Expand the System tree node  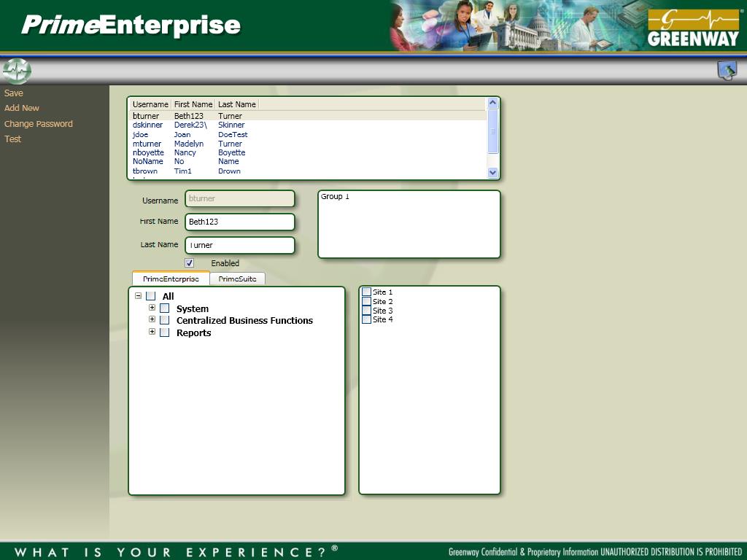(x=152, y=308)
